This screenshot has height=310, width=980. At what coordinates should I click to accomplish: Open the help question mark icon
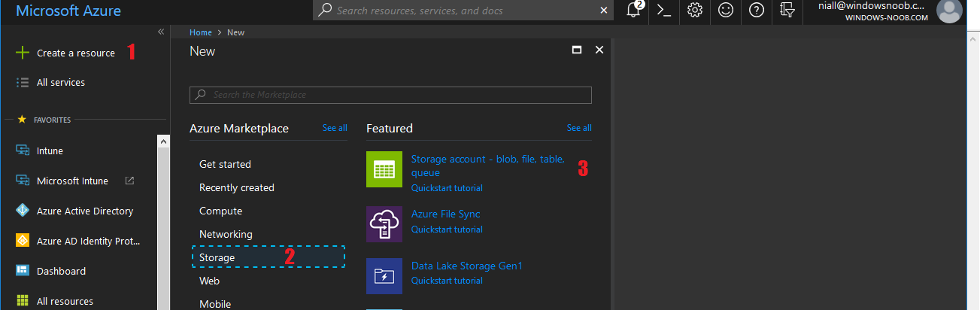pos(757,11)
